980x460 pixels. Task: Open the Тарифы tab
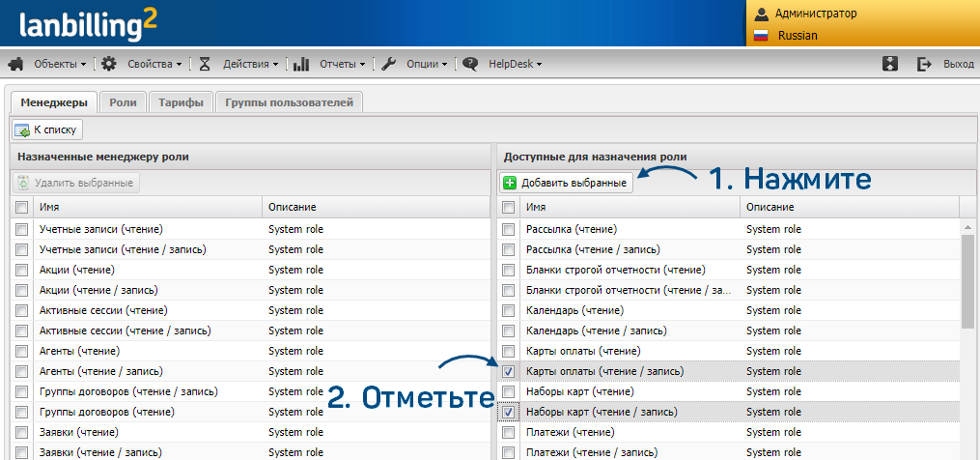click(181, 102)
